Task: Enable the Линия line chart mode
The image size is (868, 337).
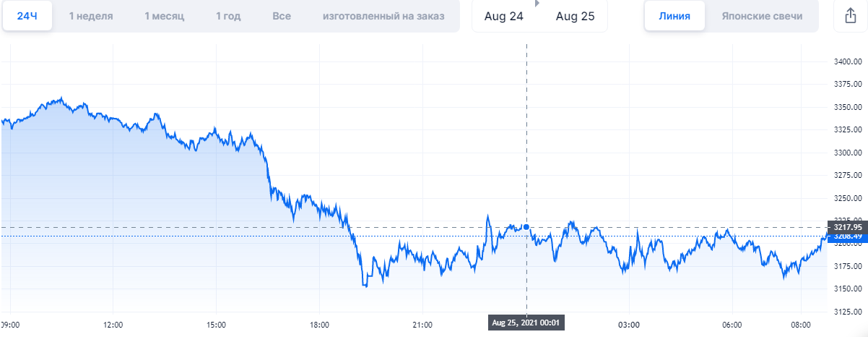Action: [x=674, y=16]
